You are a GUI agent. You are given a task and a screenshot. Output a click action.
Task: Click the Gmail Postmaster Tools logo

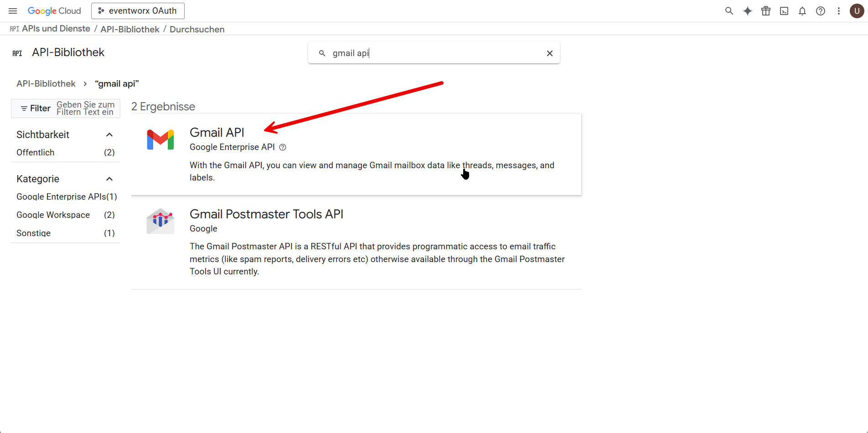click(x=160, y=221)
